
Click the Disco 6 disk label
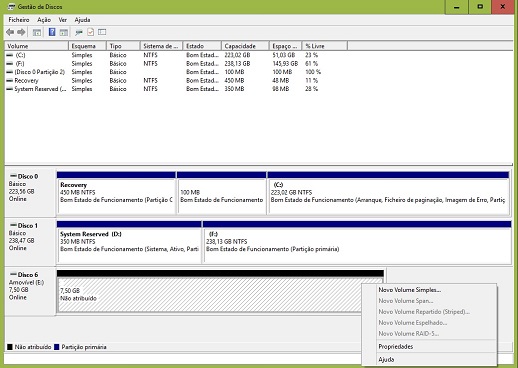[28, 275]
